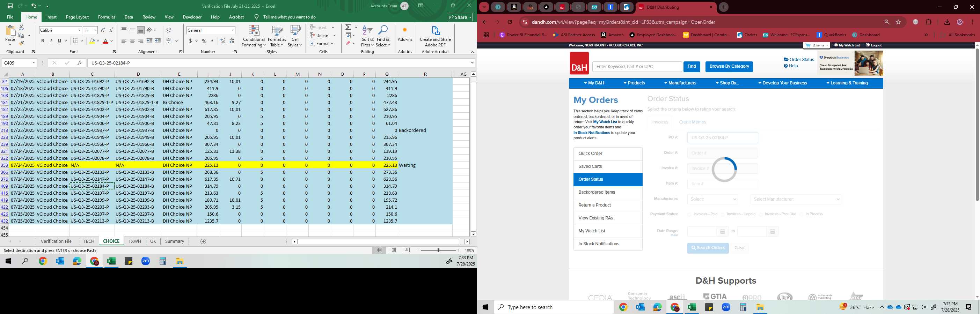Click cell containing Backordered
The height and width of the screenshot is (314, 980).
tap(425, 130)
